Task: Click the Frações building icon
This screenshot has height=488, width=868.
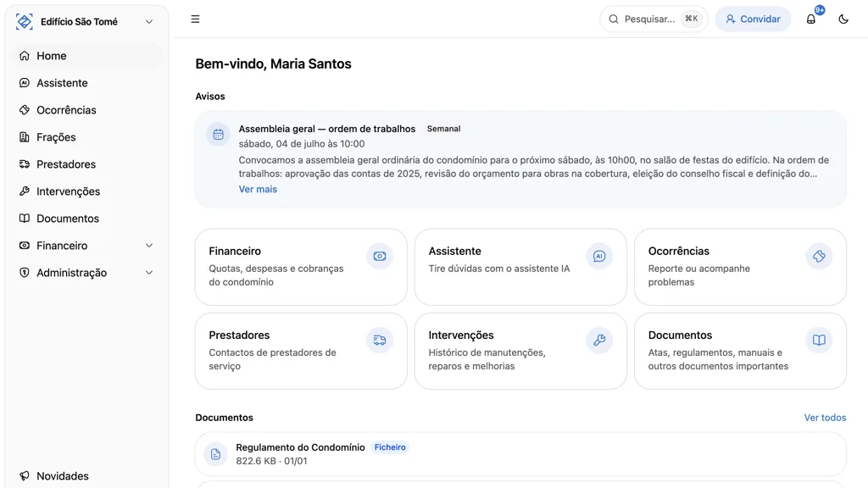Action: pyautogui.click(x=25, y=137)
